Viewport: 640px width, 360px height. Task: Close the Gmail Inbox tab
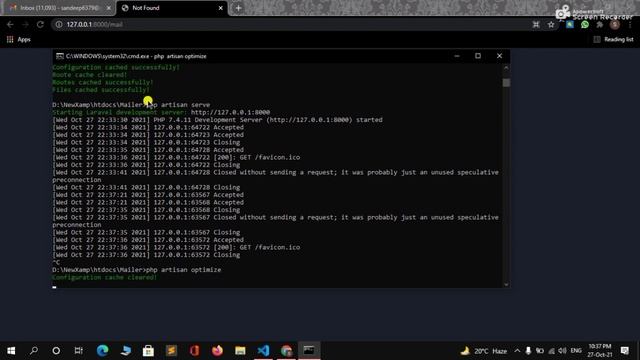pyautogui.click(x=109, y=8)
